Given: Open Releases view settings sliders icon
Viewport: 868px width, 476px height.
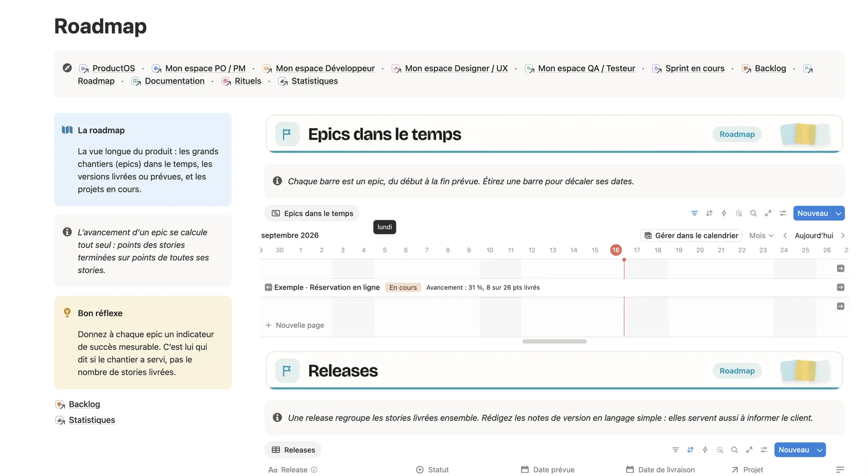Looking at the screenshot, I should (x=763, y=450).
